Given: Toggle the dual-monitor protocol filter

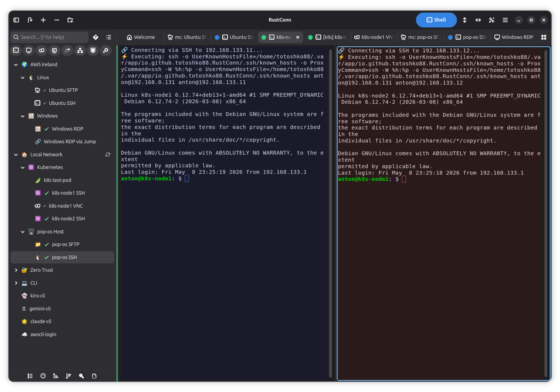Looking at the screenshot, I should pos(41,50).
